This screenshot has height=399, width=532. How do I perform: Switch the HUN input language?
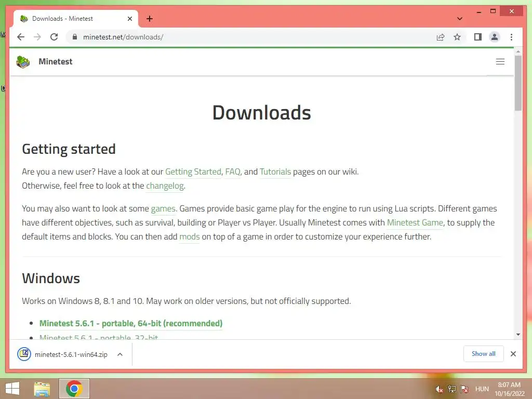coord(482,389)
